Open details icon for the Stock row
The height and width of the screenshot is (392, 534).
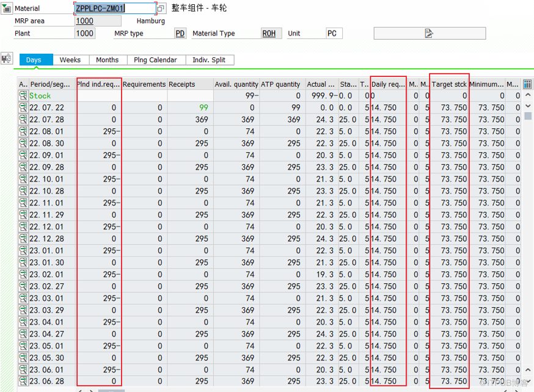click(23, 96)
